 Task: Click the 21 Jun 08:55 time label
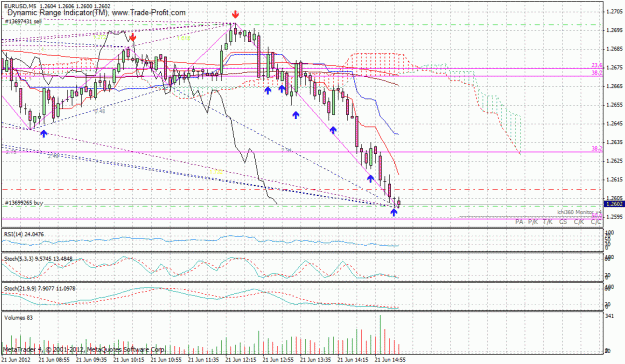coord(55,360)
